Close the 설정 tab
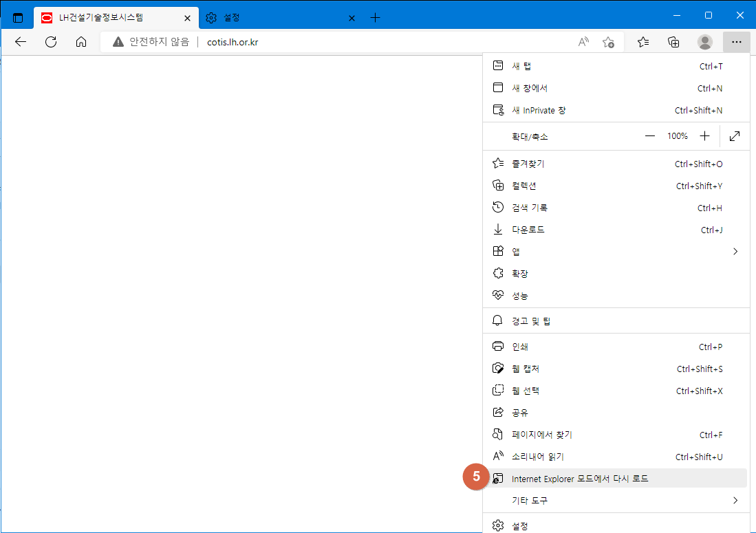This screenshot has height=533, width=756. (352, 19)
